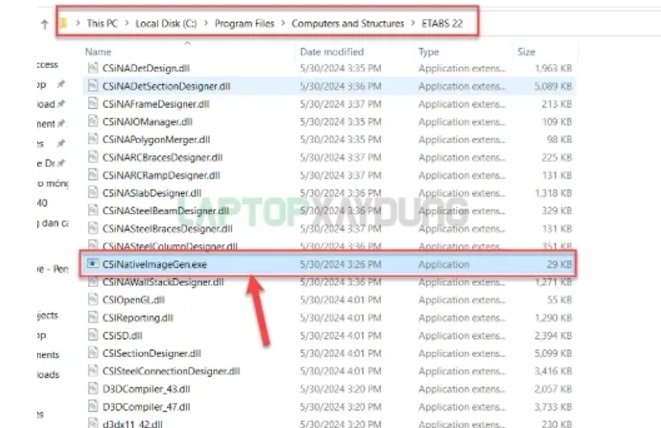Select Computers and Structures breadcrumb
Image resolution: width=661 pixels, height=428 pixels.
(348, 24)
